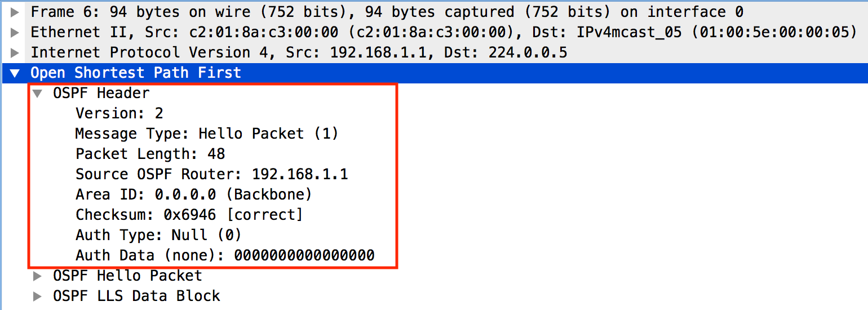Select the Checksum 0x6946 field
The height and width of the screenshot is (310, 868).
pos(189,215)
